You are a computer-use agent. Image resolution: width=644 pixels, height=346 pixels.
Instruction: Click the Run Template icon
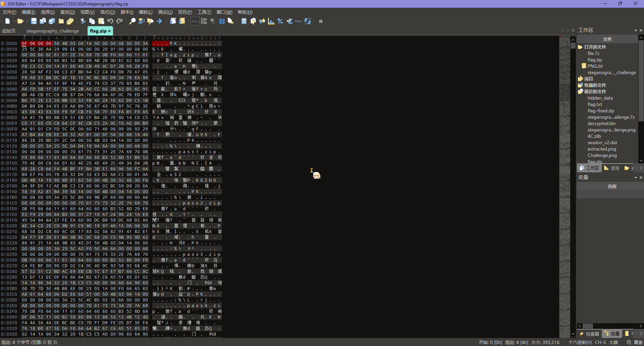tap(182, 21)
